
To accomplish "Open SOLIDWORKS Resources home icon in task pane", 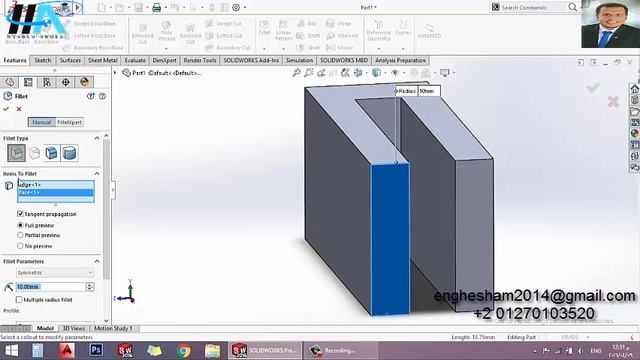I will tap(635, 89).
